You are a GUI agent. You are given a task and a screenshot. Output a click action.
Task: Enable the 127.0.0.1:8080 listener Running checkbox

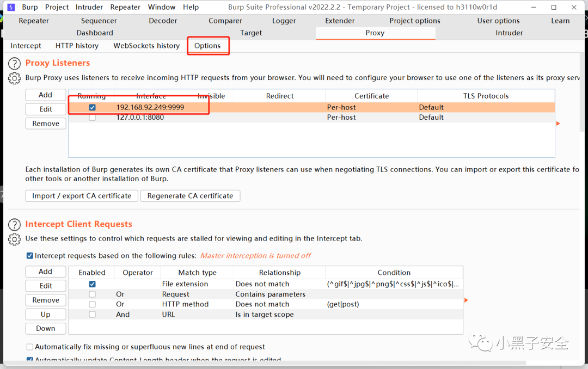tap(92, 117)
